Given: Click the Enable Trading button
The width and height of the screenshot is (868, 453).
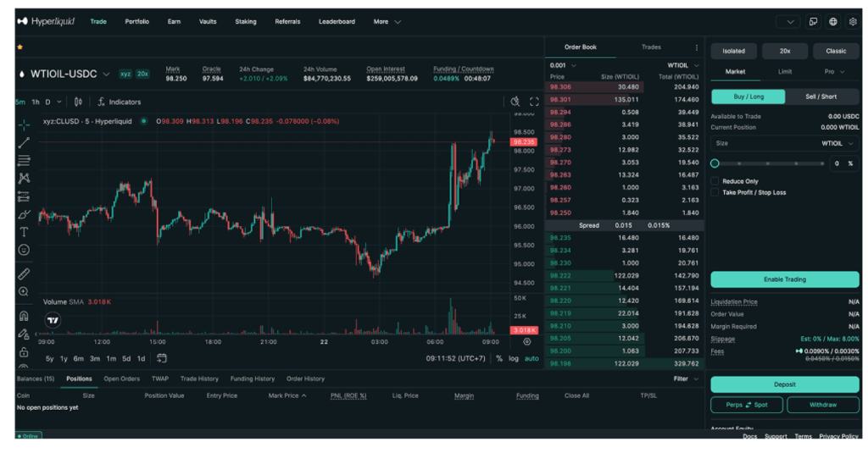Looking at the screenshot, I should pyautogui.click(x=785, y=279).
